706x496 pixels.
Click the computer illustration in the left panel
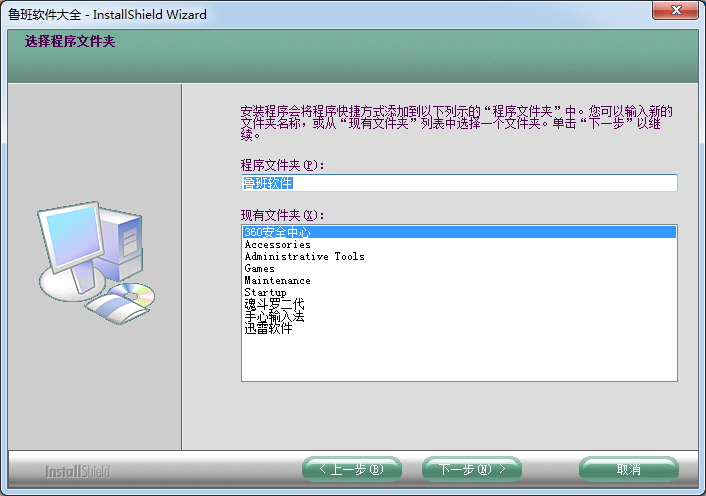point(95,260)
